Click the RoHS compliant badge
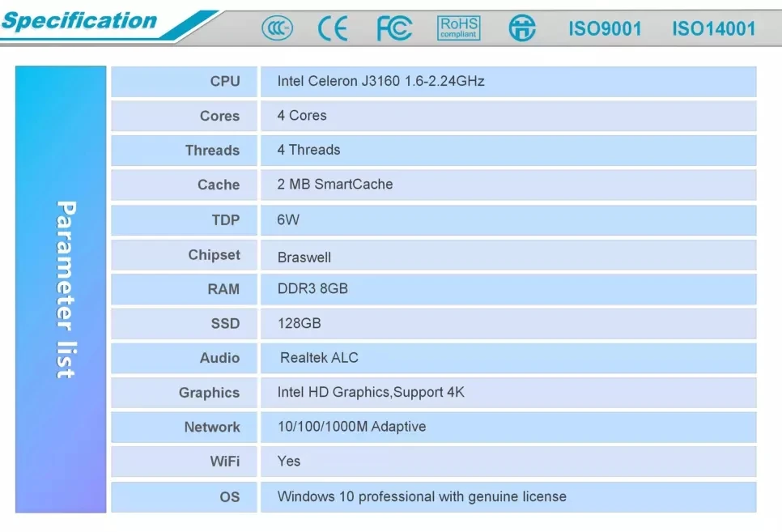Screen dimensions: 782x532 coord(459,28)
